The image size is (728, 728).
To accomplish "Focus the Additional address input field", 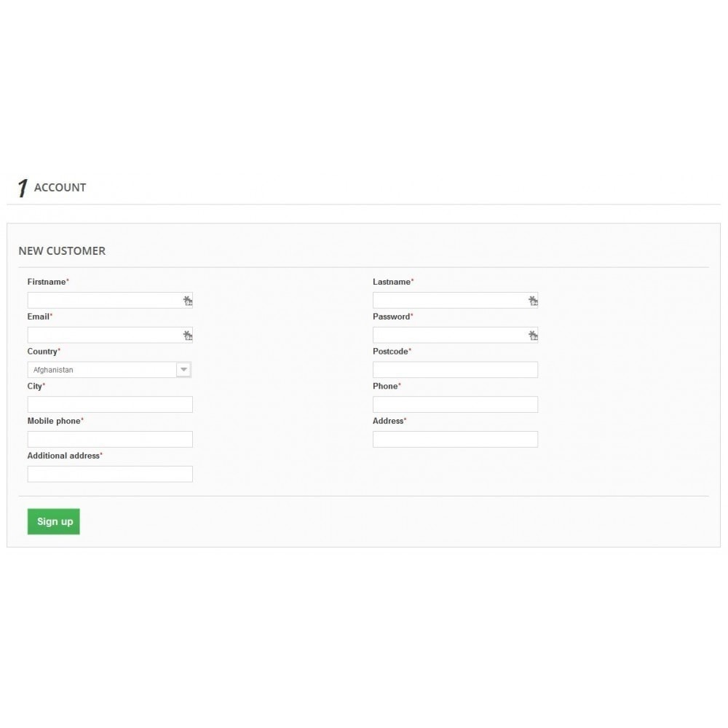I will [x=110, y=474].
